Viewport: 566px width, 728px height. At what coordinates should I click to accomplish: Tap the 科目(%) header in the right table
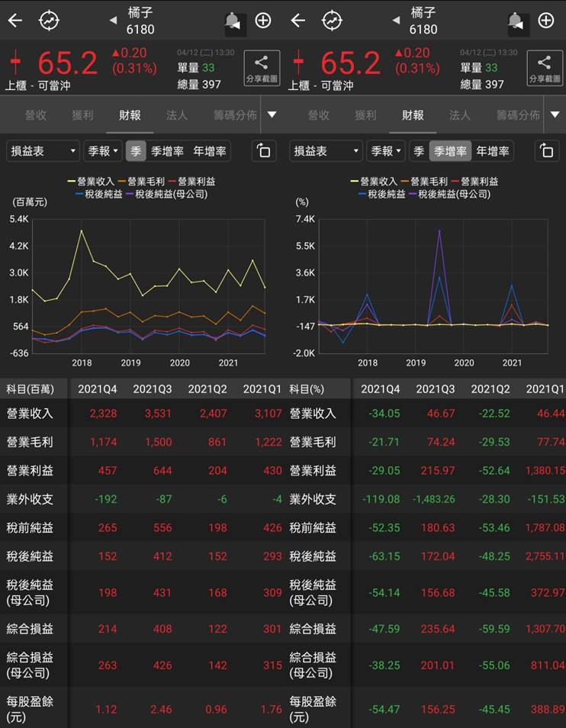(307, 389)
